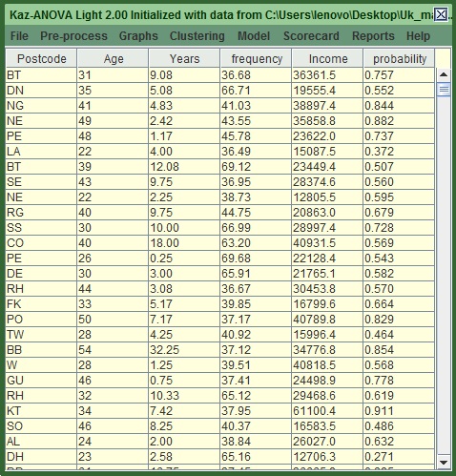456x476 pixels.
Task: Click the Age cell with value 49
Action: tap(113, 121)
